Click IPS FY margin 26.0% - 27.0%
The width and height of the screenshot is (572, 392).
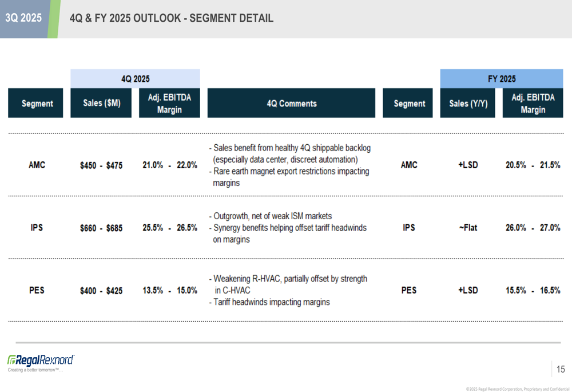pyautogui.click(x=533, y=228)
